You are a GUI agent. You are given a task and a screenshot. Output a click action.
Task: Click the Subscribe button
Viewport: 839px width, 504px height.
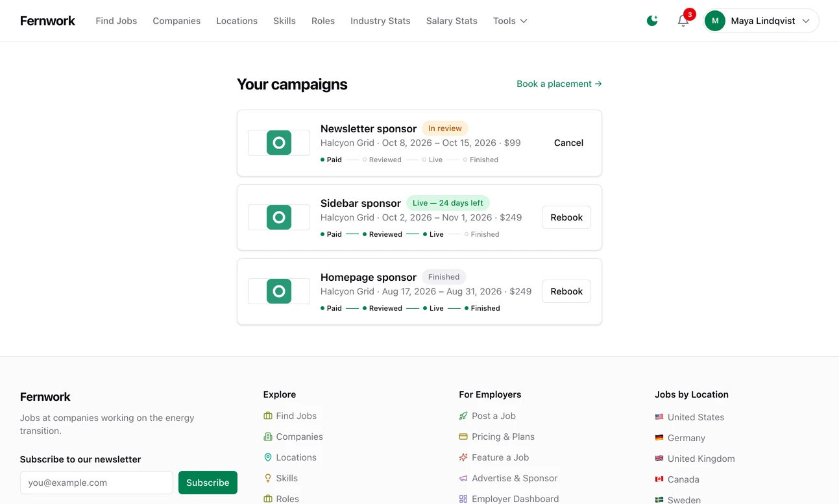coord(208,483)
